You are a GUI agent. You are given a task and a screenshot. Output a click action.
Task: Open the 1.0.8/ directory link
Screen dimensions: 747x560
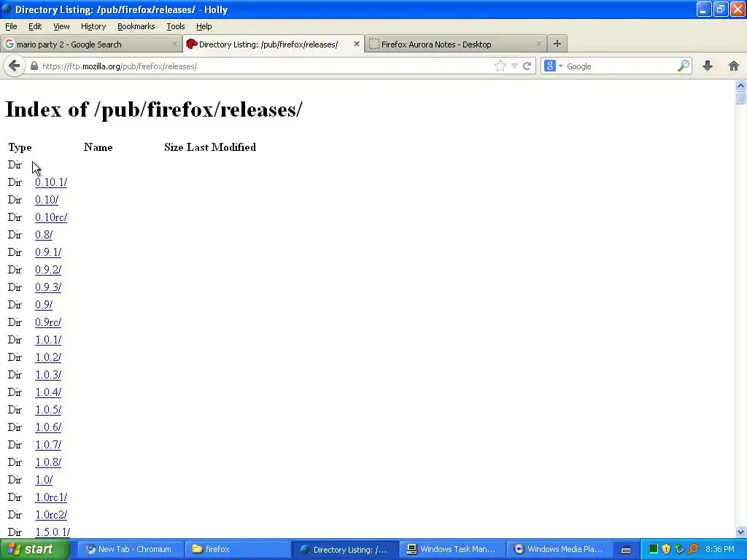pyautogui.click(x=48, y=462)
